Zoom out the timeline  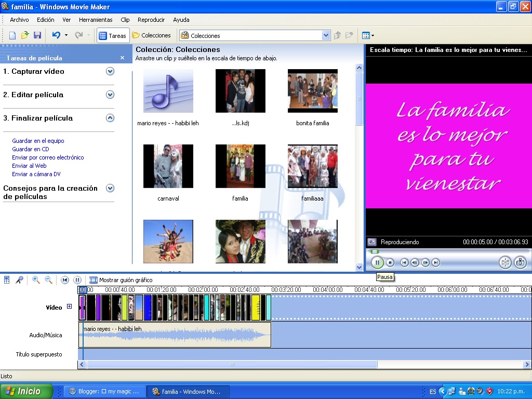[48, 280]
